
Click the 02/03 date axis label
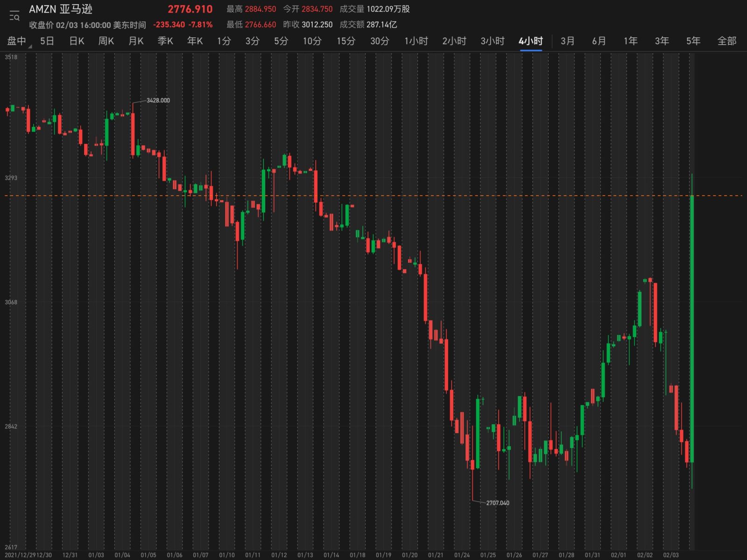[x=671, y=555]
